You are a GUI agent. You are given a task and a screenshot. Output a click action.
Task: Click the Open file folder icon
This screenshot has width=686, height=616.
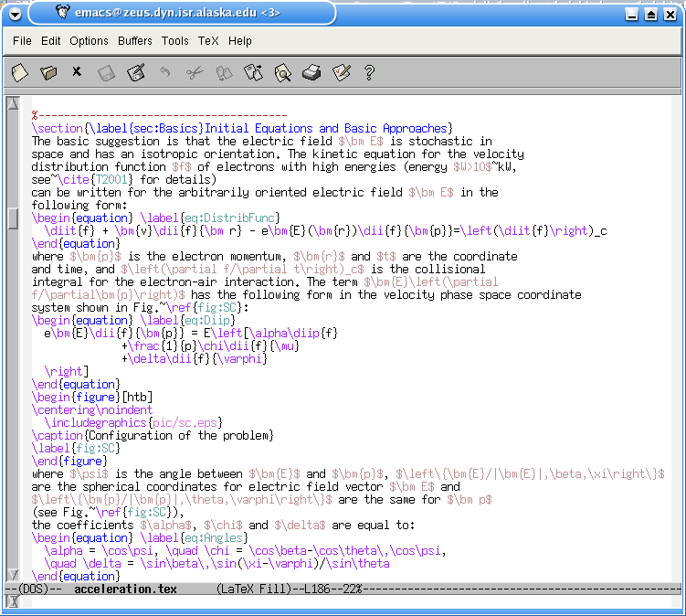coord(48,71)
